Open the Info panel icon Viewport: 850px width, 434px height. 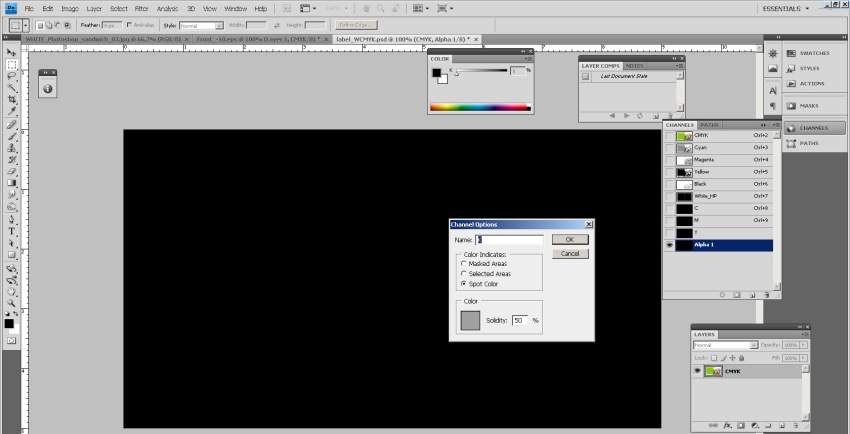(x=48, y=88)
